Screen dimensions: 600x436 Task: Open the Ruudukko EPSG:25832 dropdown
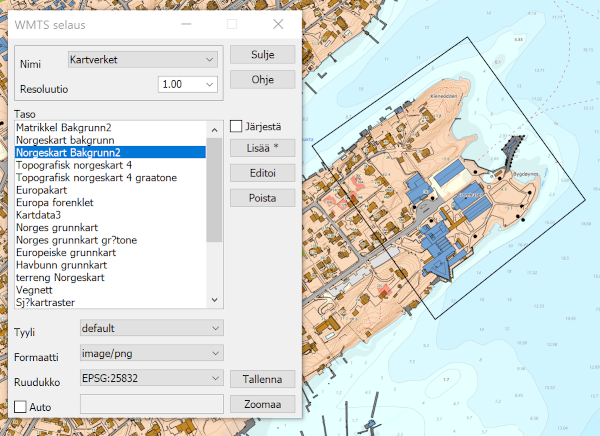pyautogui.click(x=150, y=379)
